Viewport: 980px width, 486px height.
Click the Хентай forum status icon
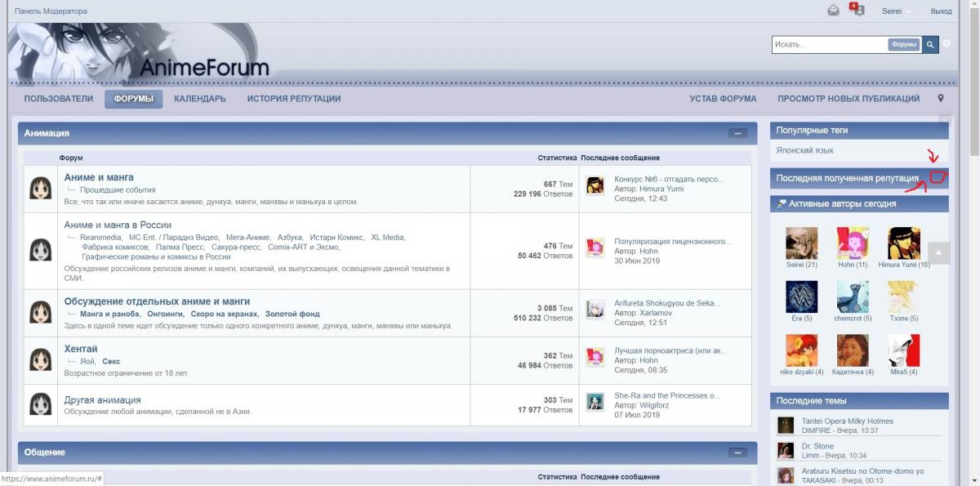pos(40,360)
